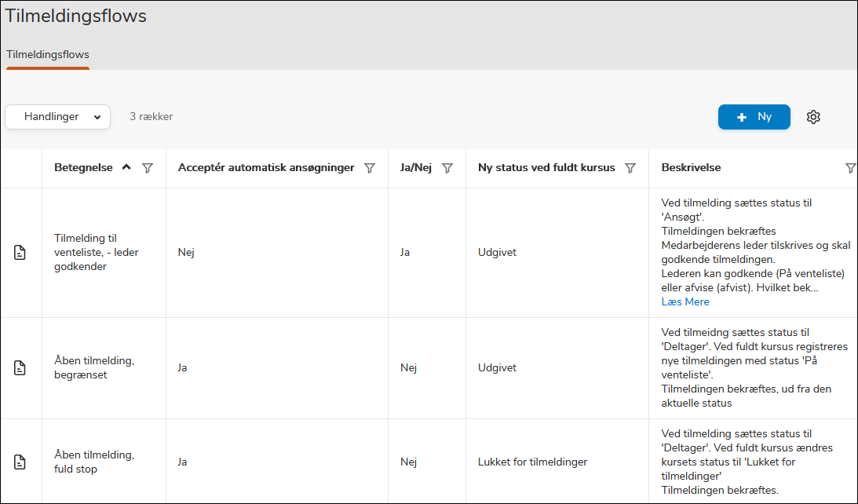Sort by Acceptér automatisk ansøgninger header

(265, 168)
